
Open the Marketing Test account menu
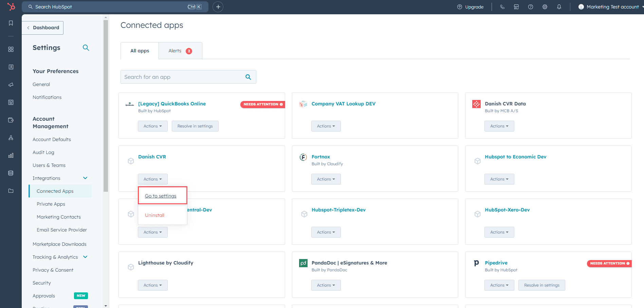pos(610,7)
